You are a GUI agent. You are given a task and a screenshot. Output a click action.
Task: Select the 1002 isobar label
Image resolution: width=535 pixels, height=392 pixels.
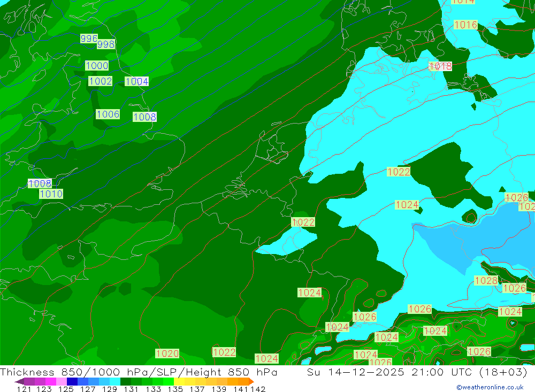[101, 81]
